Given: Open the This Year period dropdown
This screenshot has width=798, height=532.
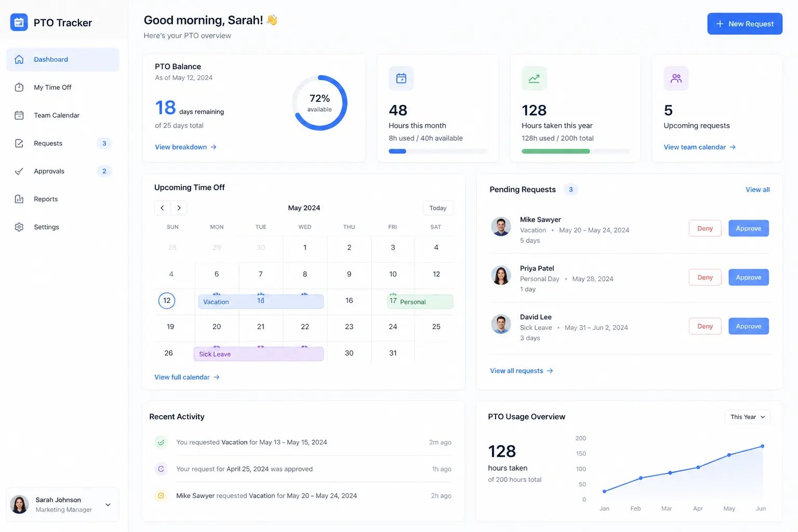Looking at the screenshot, I should pos(747,417).
